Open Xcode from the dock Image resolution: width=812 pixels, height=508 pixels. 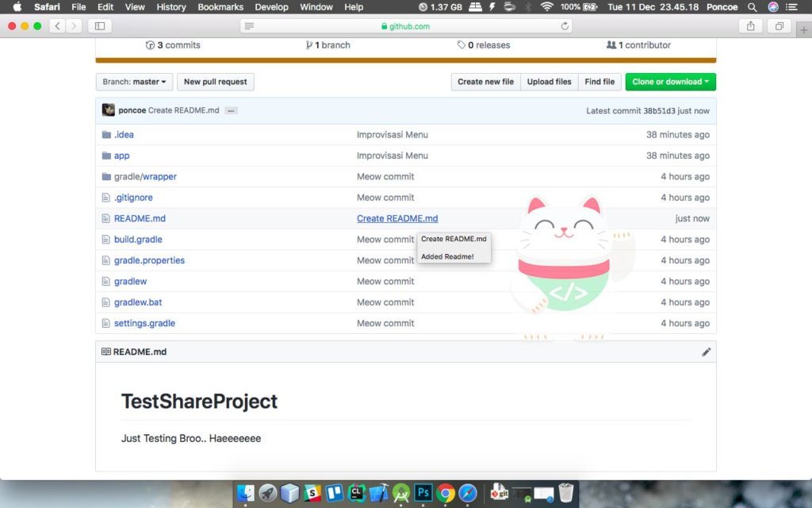(379, 492)
